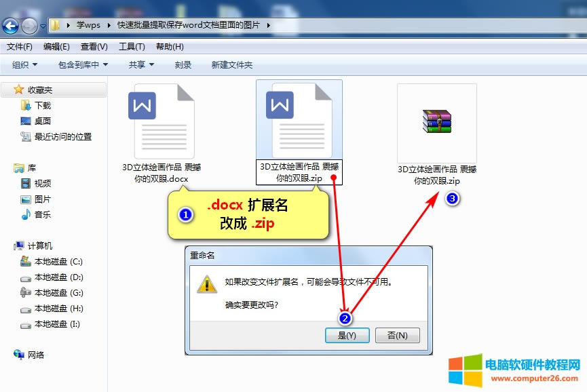Click 新建文件夹 in the toolbar
This screenshot has height=392, width=587.
[x=231, y=64]
